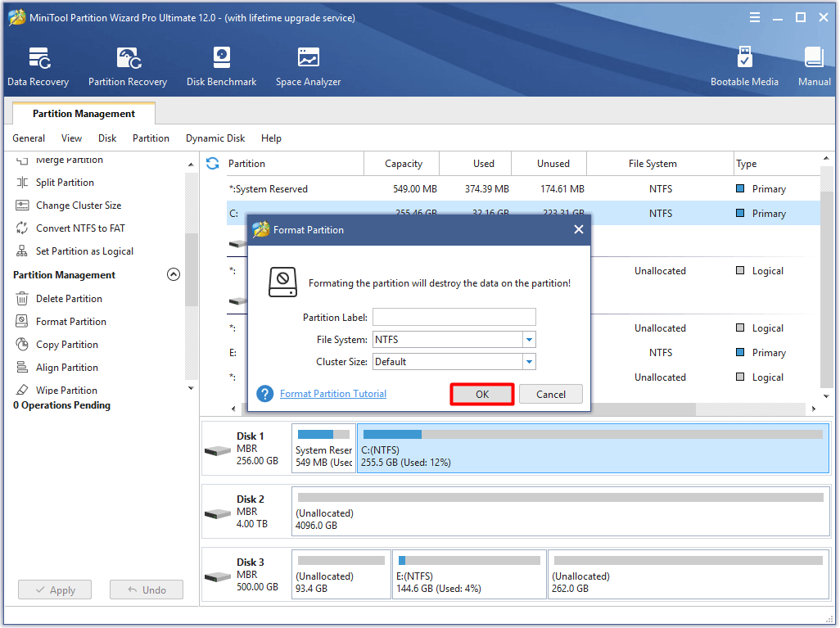
Task: Open the File System NTFS dropdown
Action: click(x=529, y=340)
